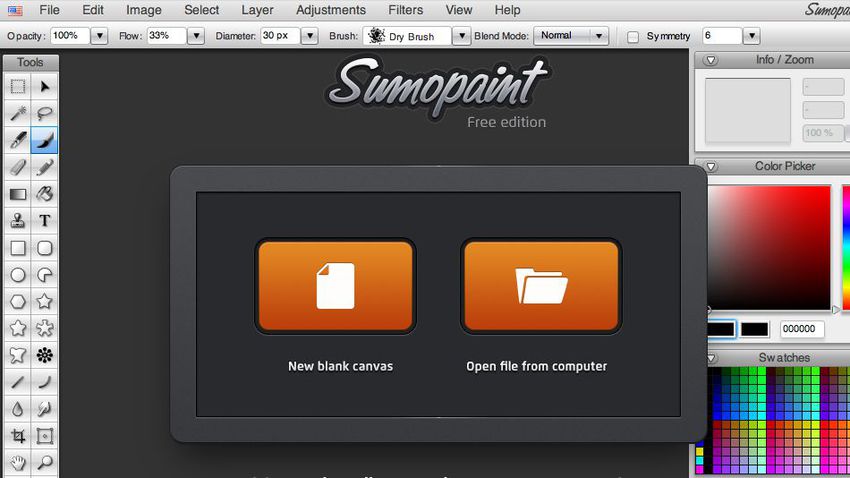Choose the Crop tool
This screenshot has height=478, width=850.
tap(18, 436)
